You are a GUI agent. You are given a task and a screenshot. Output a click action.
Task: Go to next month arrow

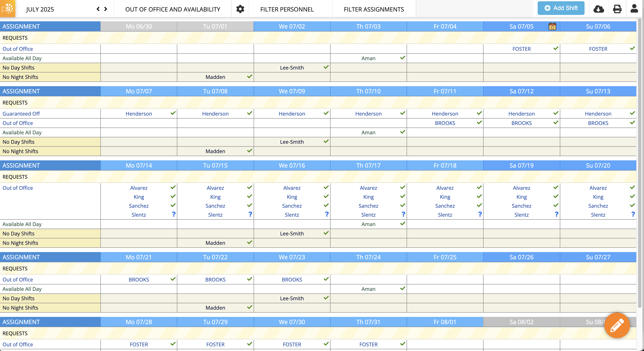point(106,9)
